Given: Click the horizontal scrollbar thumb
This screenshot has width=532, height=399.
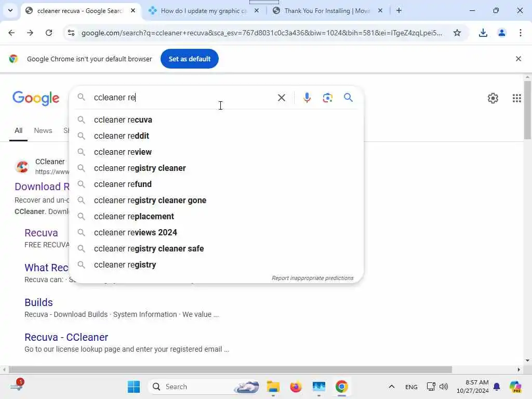Looking at the screenshot, I should point(230,369).
